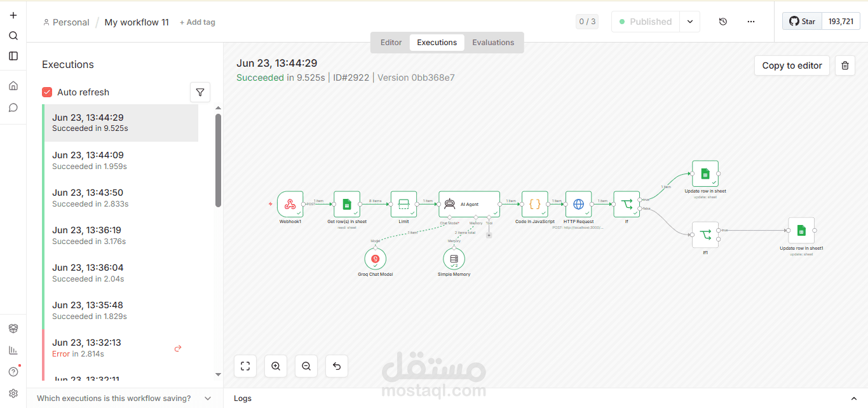Open execution Jun 23, 13:36:19
Image resolution: width=868 pixels, height=408 pixels.
120,235
